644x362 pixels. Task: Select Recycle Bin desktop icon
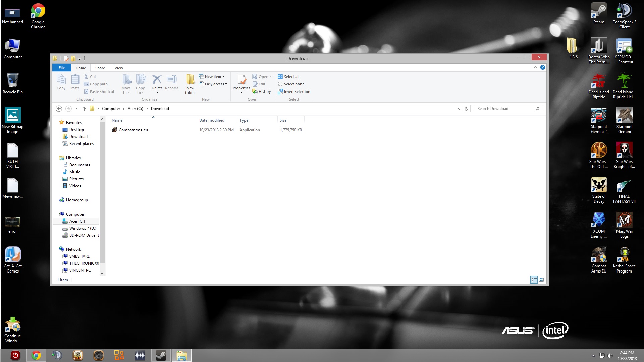pyautogui.click(x=12, y=83)
